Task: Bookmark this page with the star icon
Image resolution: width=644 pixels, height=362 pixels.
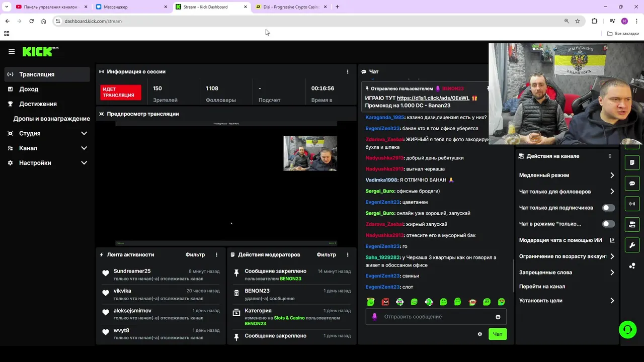Action: (578, 21)
